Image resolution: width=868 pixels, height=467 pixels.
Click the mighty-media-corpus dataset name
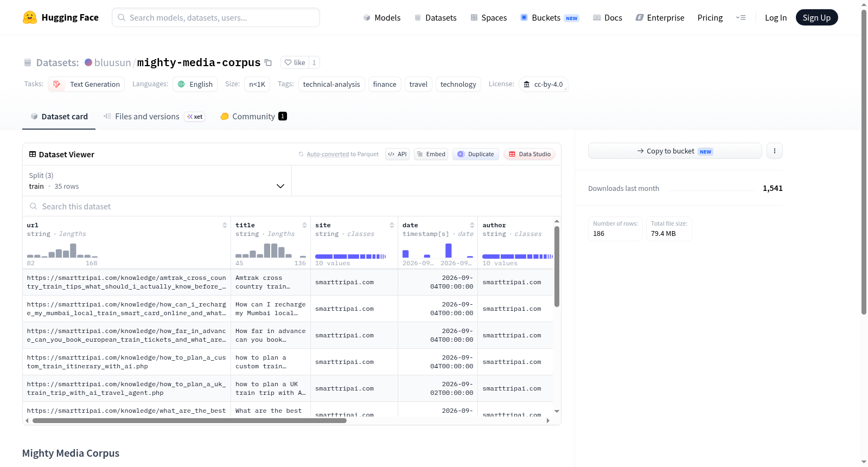(x=199, y=62)
